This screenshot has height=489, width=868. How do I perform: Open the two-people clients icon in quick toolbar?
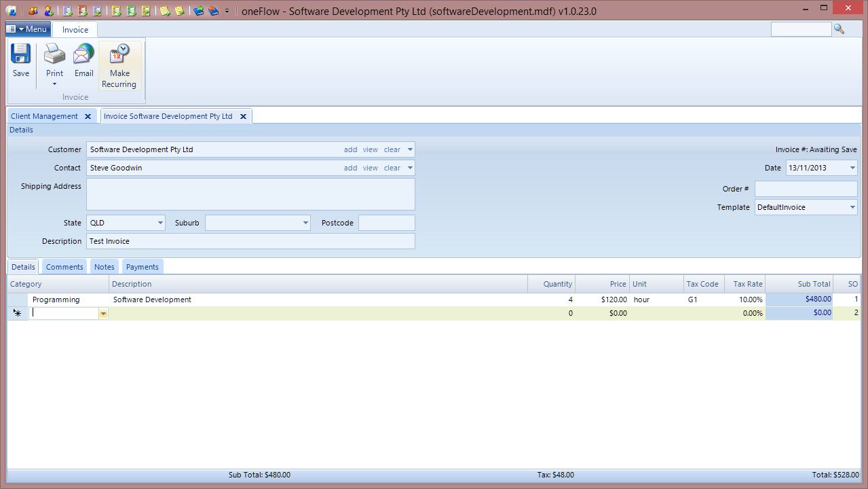click(33, 11)
